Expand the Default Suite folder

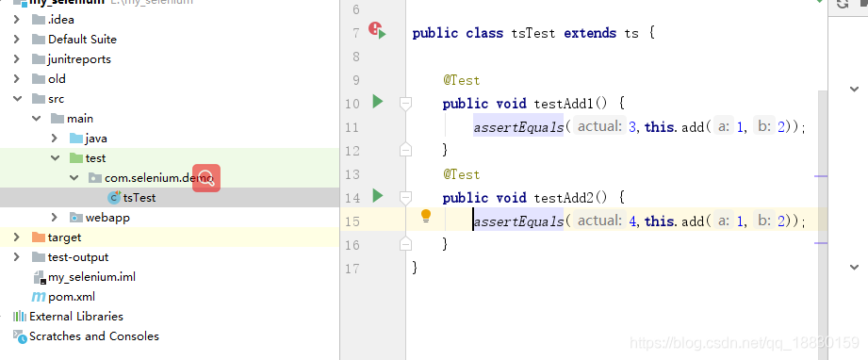point(17,40)
